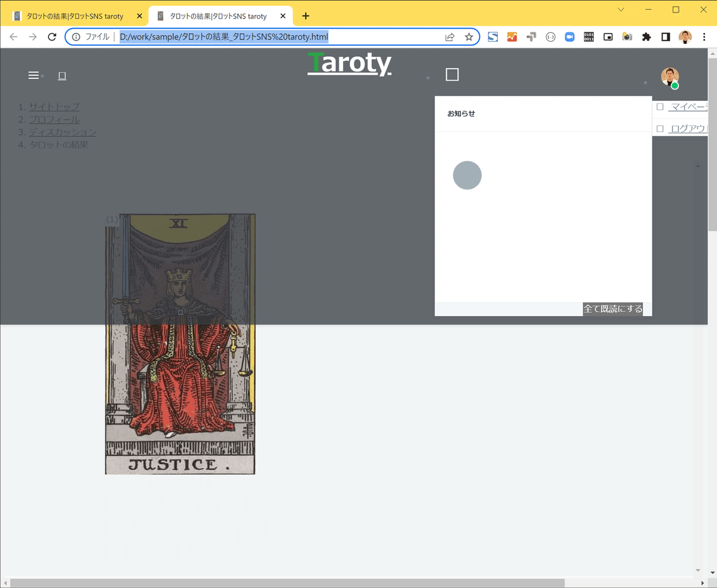This screenshot has width=717, height=588.
Task: Open a new browser tab
Action: pyautogui.click(x=306, y=16)
